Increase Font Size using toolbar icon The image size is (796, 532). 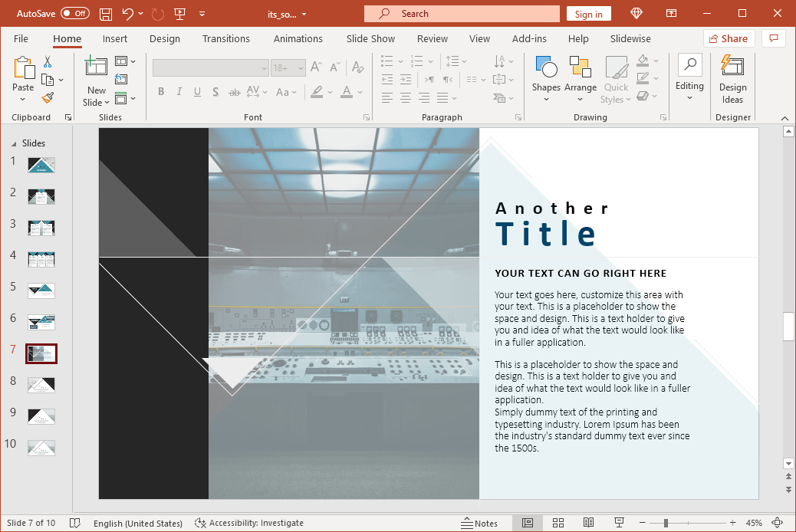[x=315, y=67]
